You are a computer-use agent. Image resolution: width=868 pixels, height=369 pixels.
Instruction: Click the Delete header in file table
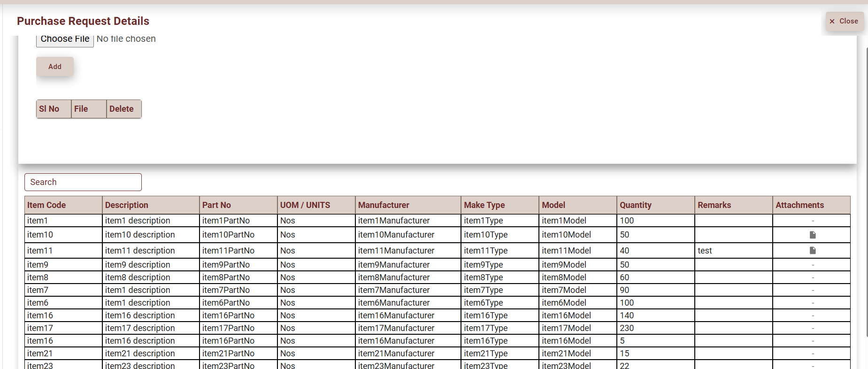click(x=122, y=109)
